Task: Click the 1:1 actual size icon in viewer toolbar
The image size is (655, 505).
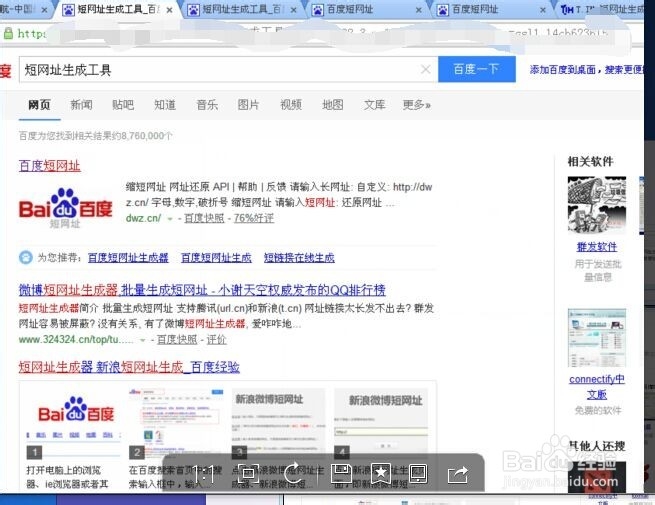Action: click(x=205, y=475)
